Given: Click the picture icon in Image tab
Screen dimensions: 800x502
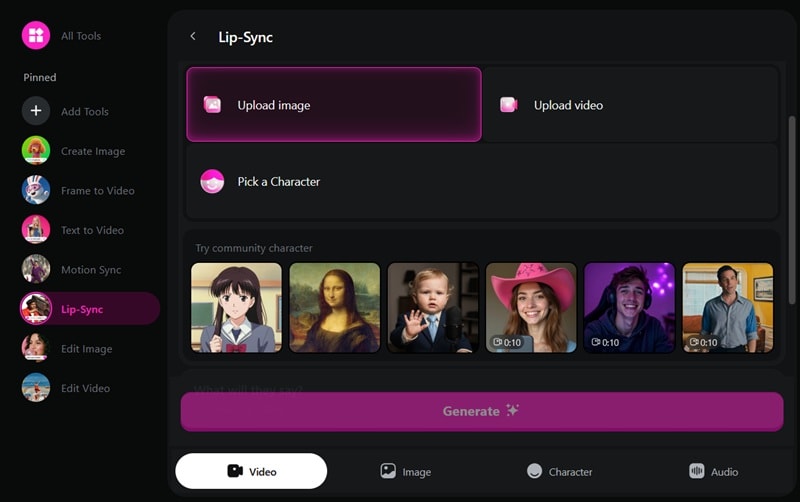Looking at the screenshot, I should 388,471.
